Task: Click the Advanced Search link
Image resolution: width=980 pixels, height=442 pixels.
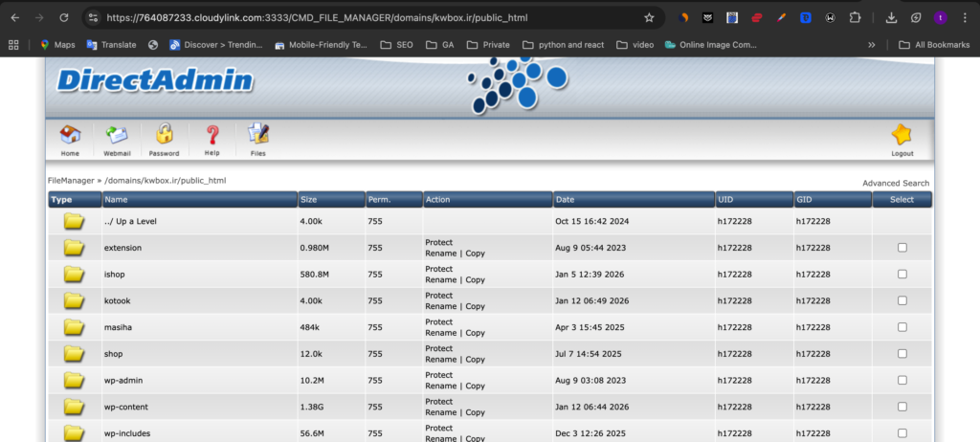Action: (x=895, y=183)
